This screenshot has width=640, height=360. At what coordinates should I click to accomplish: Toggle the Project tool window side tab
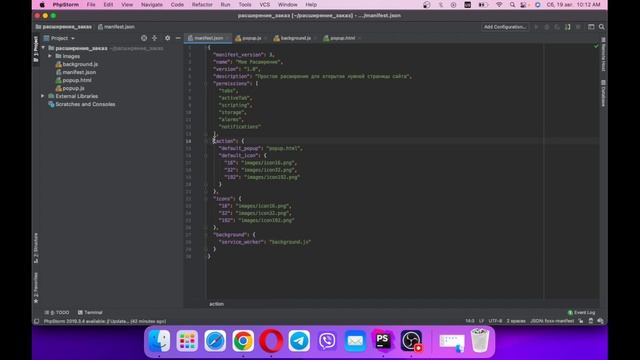click(x=36, y=49)
